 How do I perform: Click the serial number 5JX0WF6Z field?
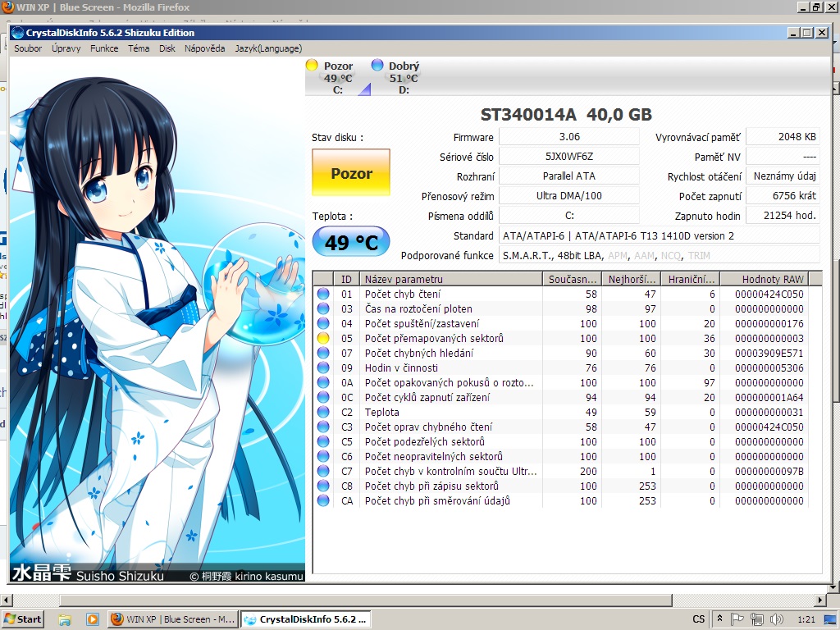[569, 157]
